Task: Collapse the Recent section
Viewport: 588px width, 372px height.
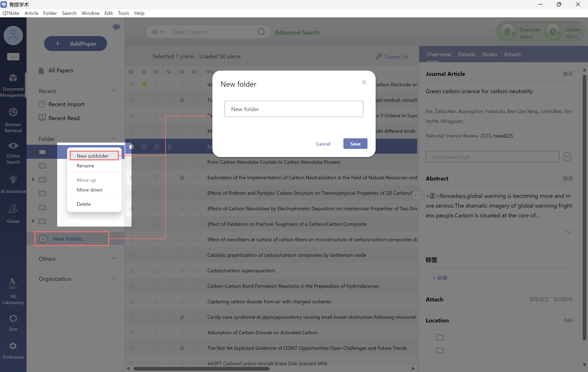Action: click(114, 91)
